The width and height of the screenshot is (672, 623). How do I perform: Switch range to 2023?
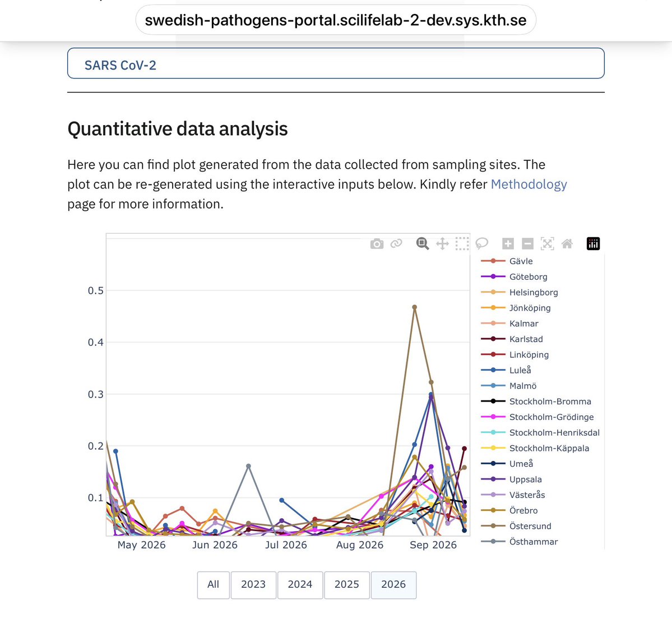253,585
